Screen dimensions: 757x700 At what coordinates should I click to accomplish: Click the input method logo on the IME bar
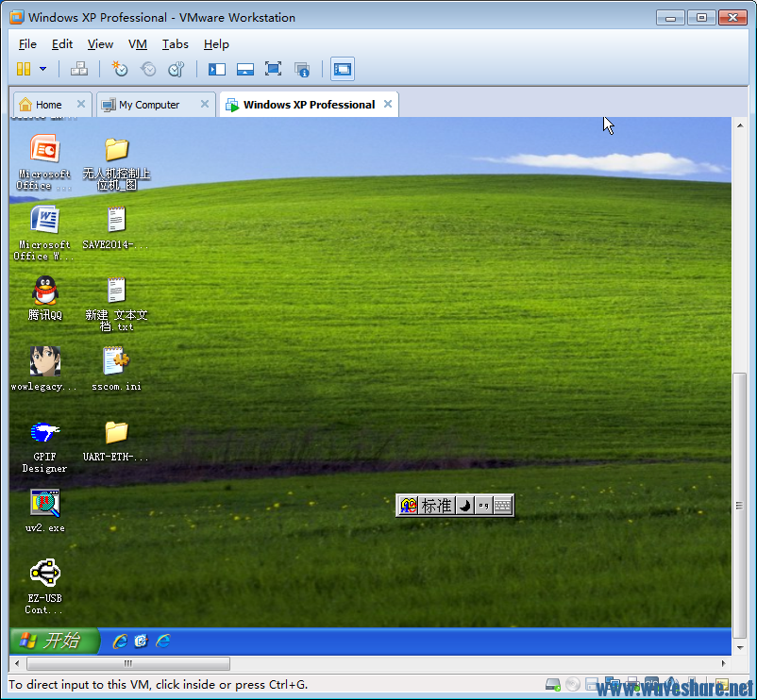409,506
